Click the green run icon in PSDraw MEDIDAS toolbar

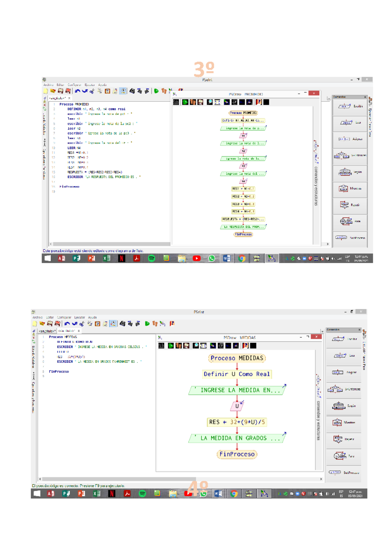(171, 345)
